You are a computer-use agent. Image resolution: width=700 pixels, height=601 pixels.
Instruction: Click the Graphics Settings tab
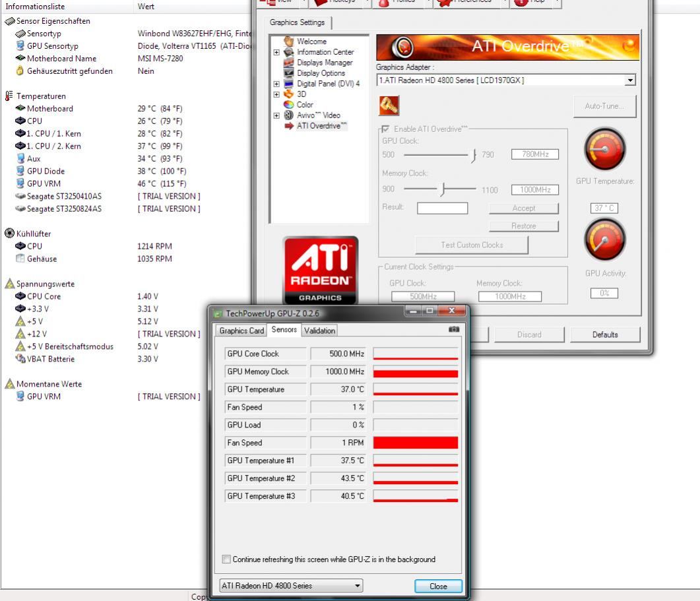click(x=298, y=22)
